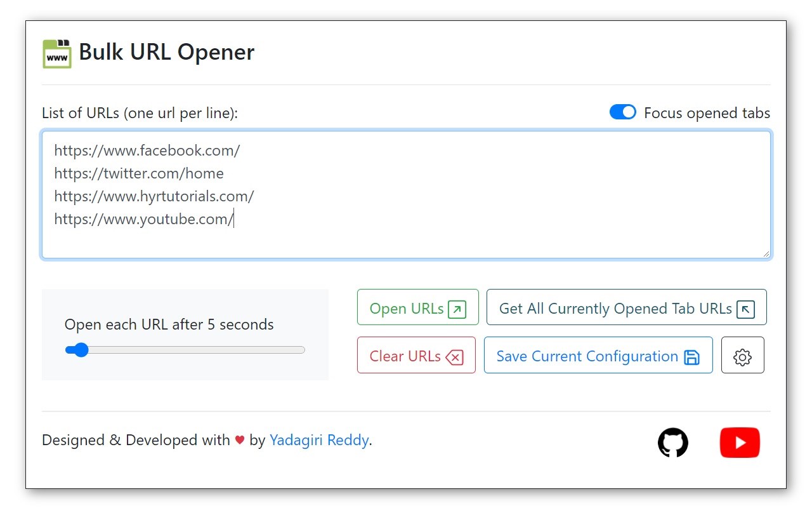The width and height of the screenshot is (812, 508).
Task: Click Save Current Configuration
Action: pos(598,355)
